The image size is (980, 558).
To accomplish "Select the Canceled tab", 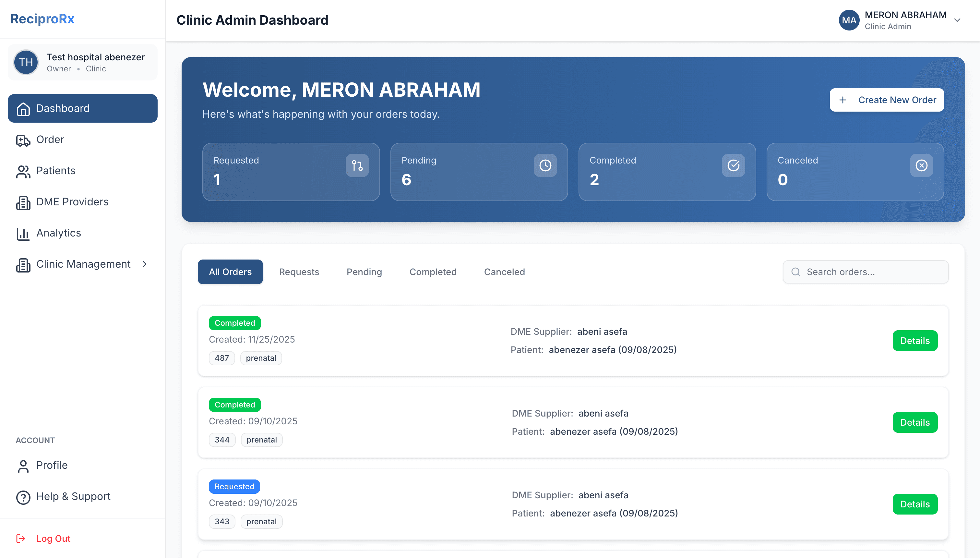I will pyautogui.click(x=504, y=272).
